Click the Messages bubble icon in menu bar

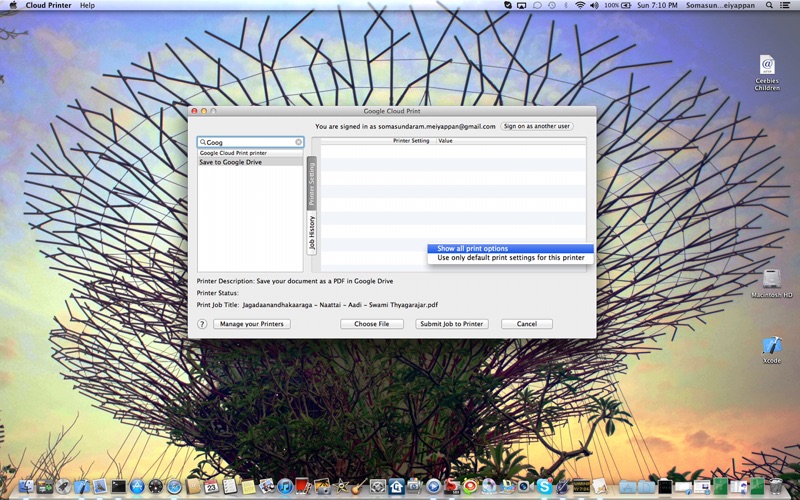pos(537,5)
